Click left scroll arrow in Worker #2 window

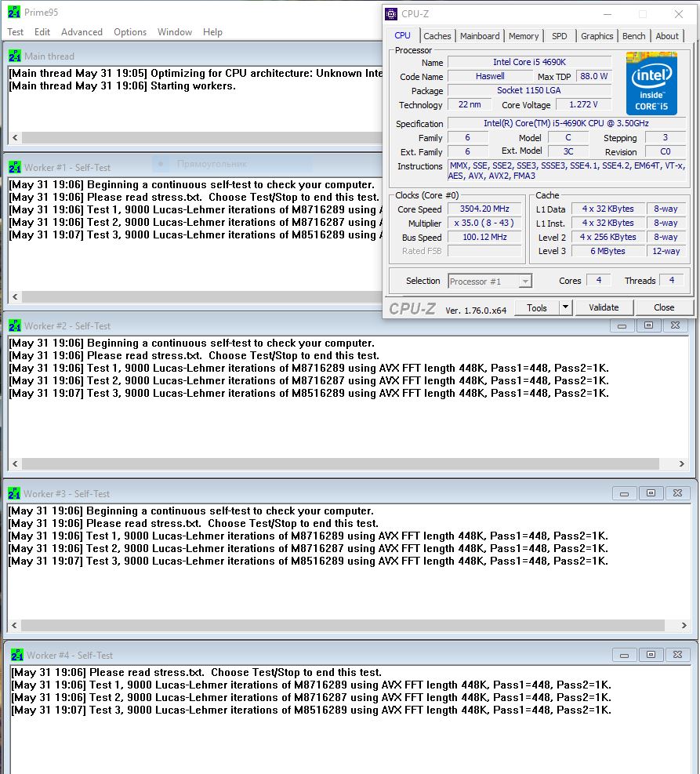tap(15, 464)
